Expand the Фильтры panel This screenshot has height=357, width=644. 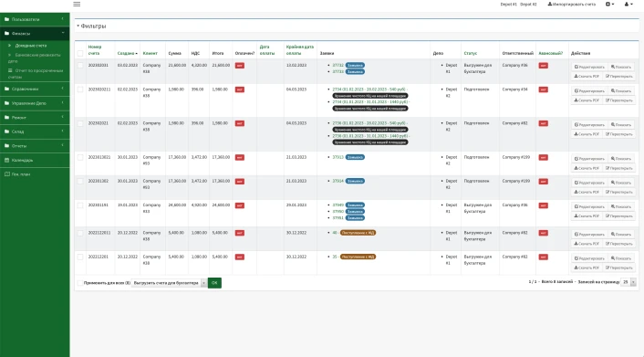coord(91,26)
